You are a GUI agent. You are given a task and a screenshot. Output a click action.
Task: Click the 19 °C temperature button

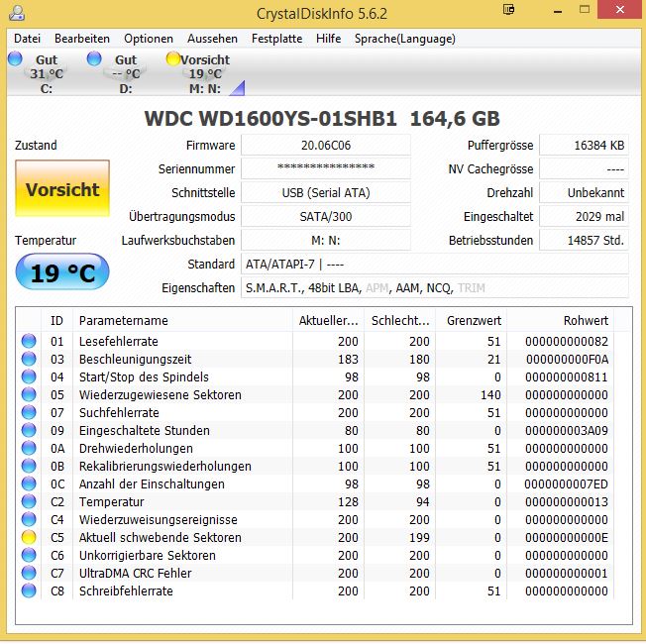(x=62, y=271)
